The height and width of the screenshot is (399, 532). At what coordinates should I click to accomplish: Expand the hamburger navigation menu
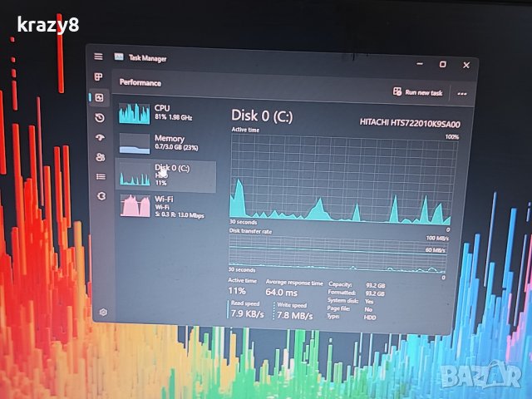(x=98, y=57)
